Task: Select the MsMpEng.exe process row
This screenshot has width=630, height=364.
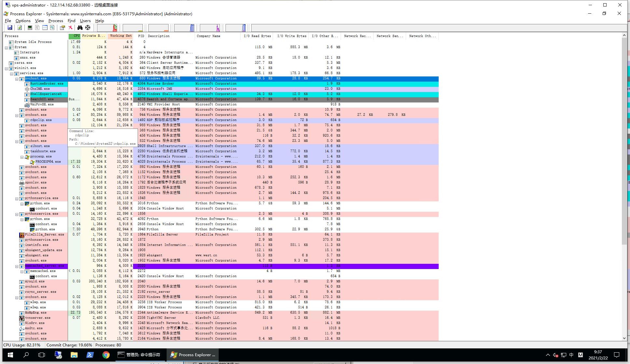Action: pos(221,313)
